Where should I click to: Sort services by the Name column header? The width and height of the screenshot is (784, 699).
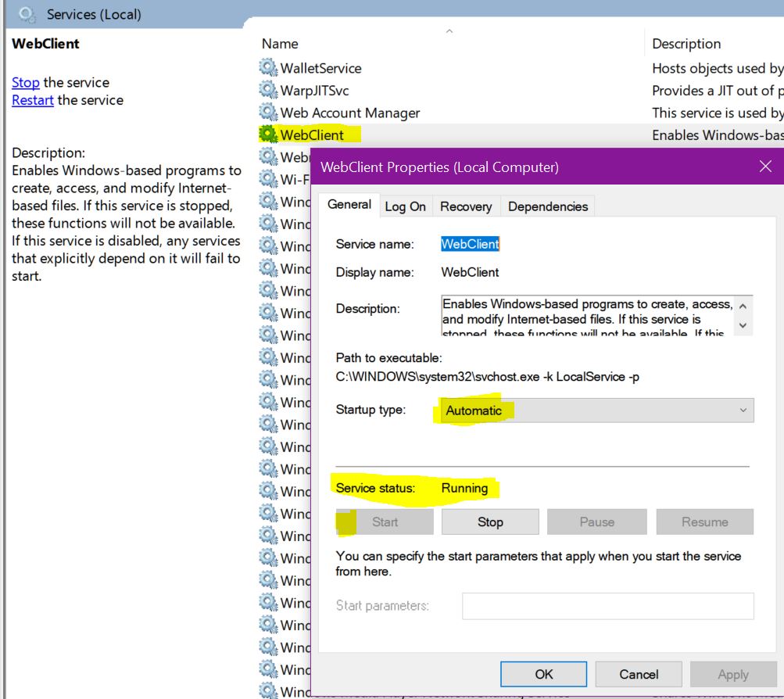(x=280, y=44)
